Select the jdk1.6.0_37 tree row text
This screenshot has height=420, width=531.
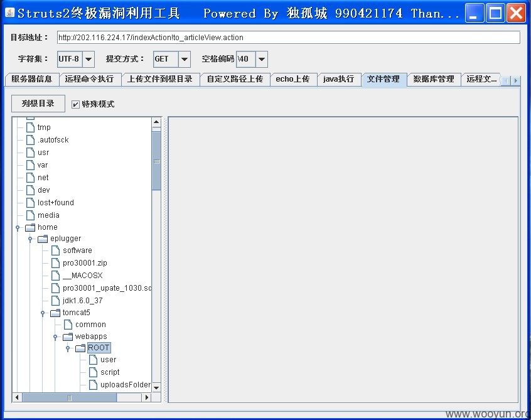(x=83, y=301)
